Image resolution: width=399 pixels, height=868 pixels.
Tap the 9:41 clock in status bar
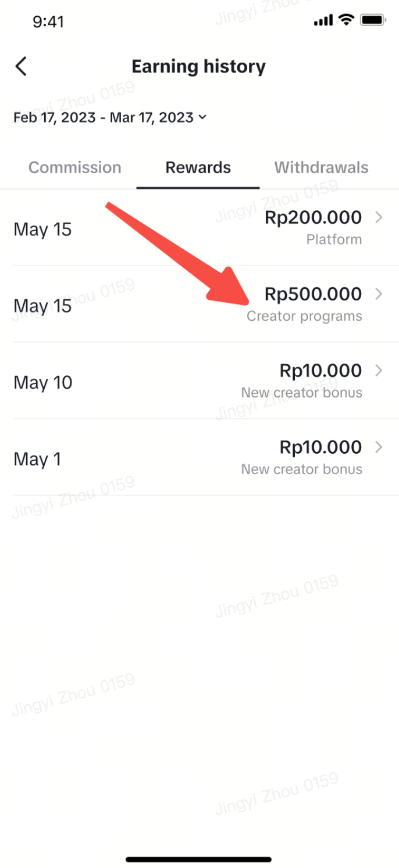(x=48, y=21)
